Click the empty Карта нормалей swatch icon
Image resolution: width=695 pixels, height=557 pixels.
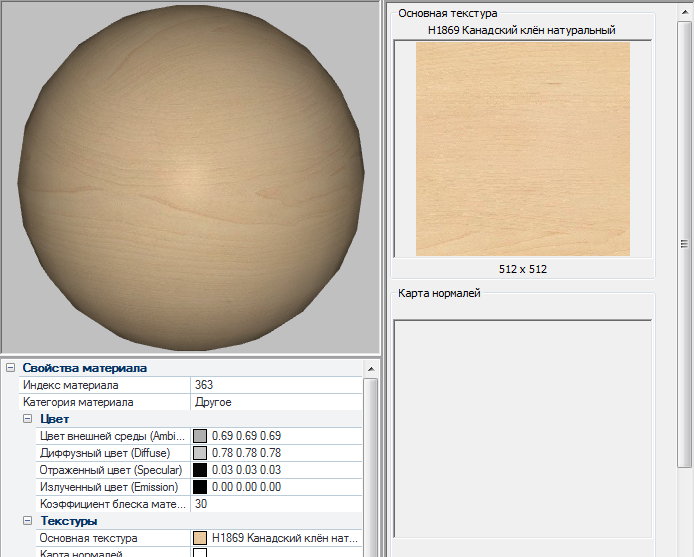(200, 553)
